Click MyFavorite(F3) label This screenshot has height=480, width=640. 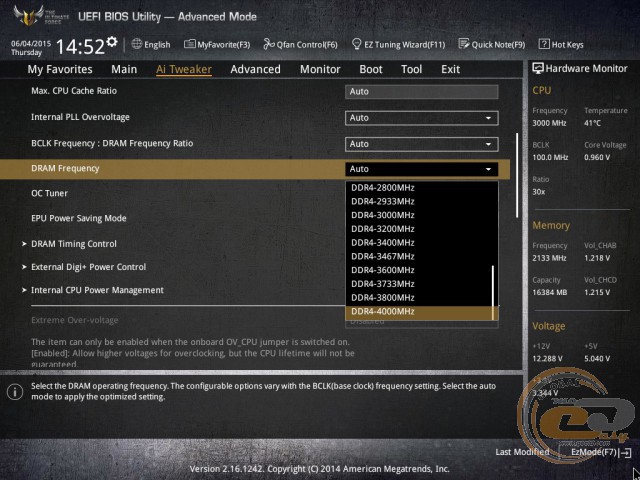coord(224,44)
